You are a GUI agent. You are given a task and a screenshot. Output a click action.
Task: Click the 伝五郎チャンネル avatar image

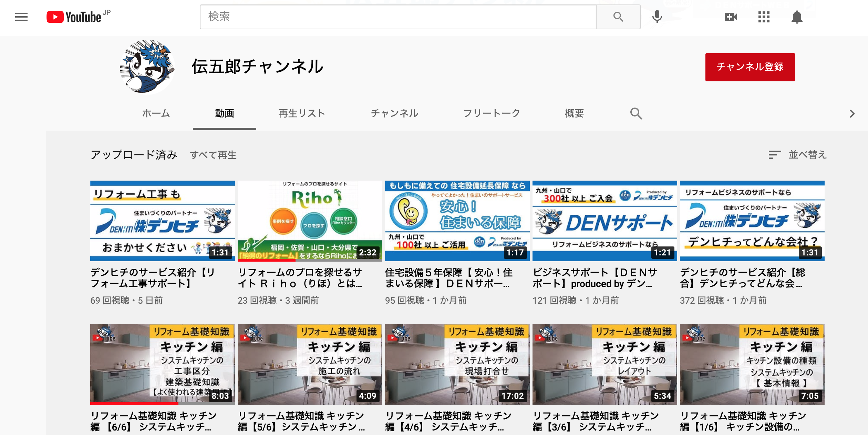(147, 67)
